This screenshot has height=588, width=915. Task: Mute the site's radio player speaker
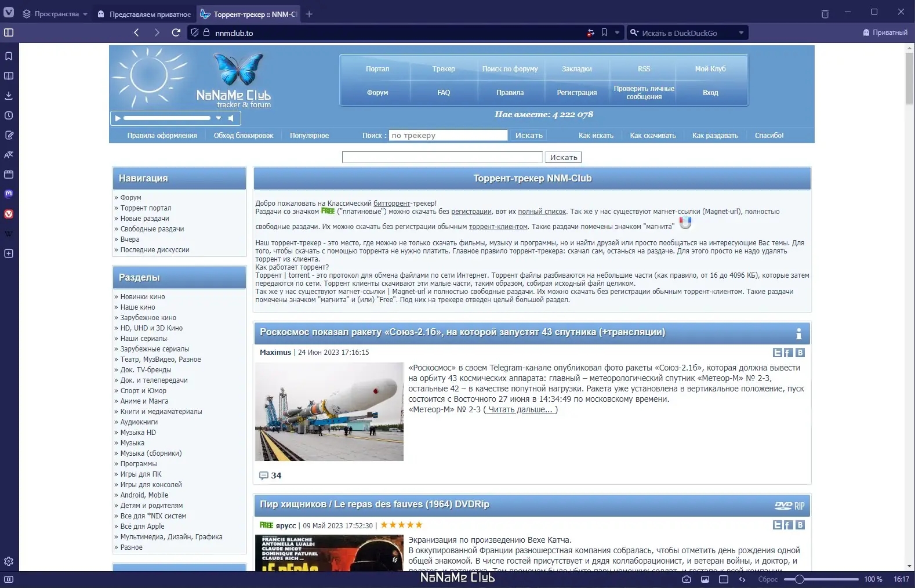[x=231, y=118]
